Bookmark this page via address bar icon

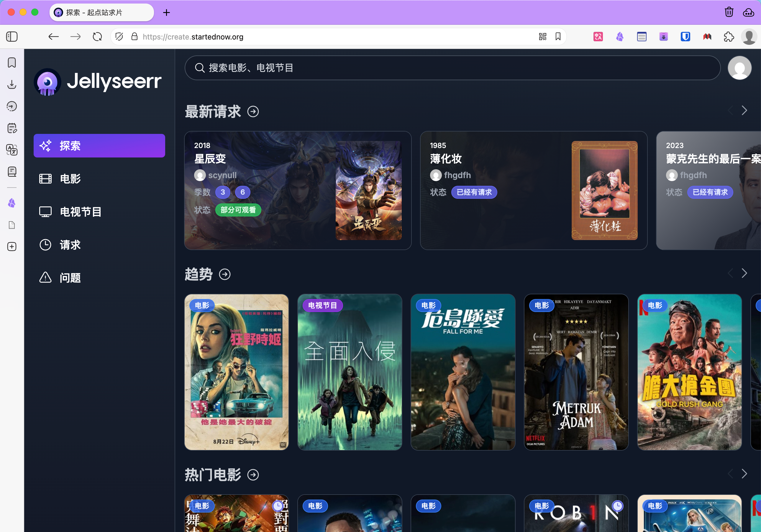(558, 37)
